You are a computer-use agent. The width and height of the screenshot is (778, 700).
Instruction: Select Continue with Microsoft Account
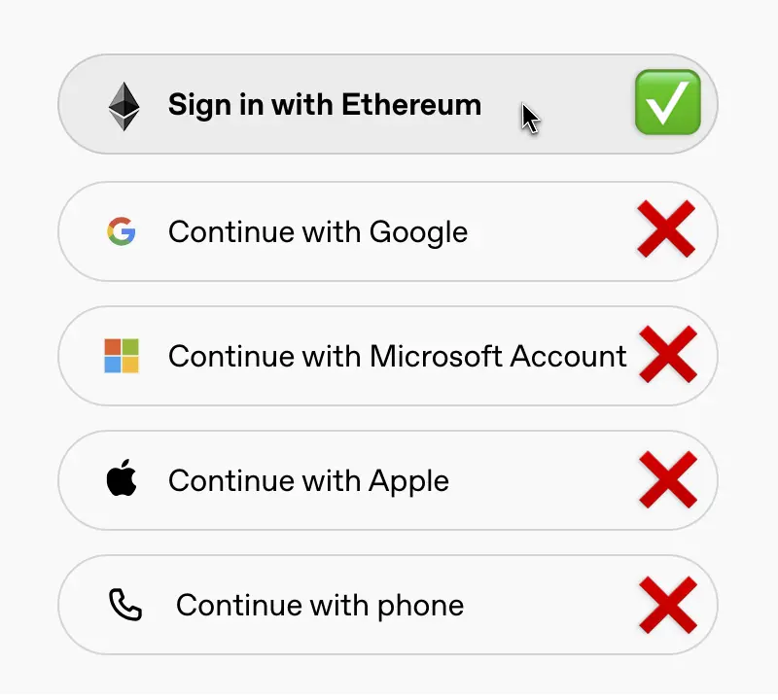(x=388, y=356)
